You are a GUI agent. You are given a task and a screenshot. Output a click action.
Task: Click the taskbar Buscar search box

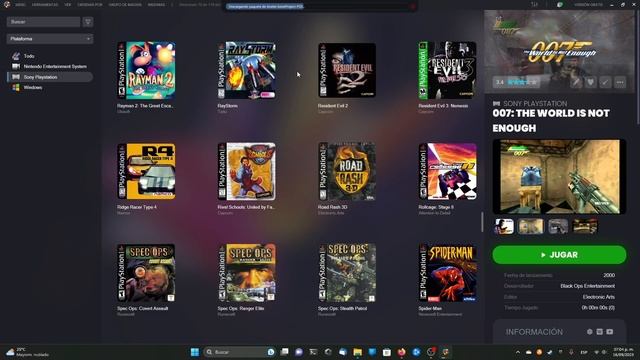point(240,352)
